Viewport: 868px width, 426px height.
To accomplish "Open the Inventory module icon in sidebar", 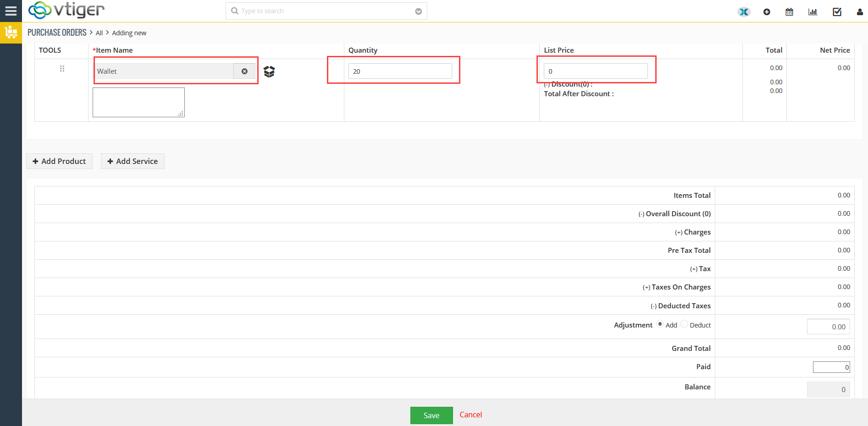I will [11, 33].
